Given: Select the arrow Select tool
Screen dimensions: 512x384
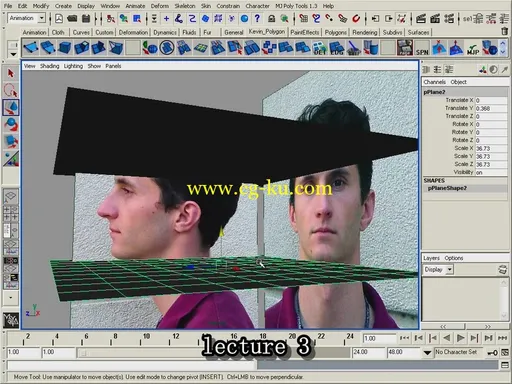Looking at the screenshot, I should pos(11,73).
